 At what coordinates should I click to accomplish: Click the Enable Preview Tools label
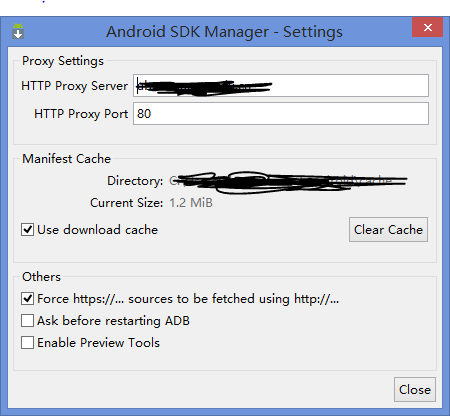98,343
